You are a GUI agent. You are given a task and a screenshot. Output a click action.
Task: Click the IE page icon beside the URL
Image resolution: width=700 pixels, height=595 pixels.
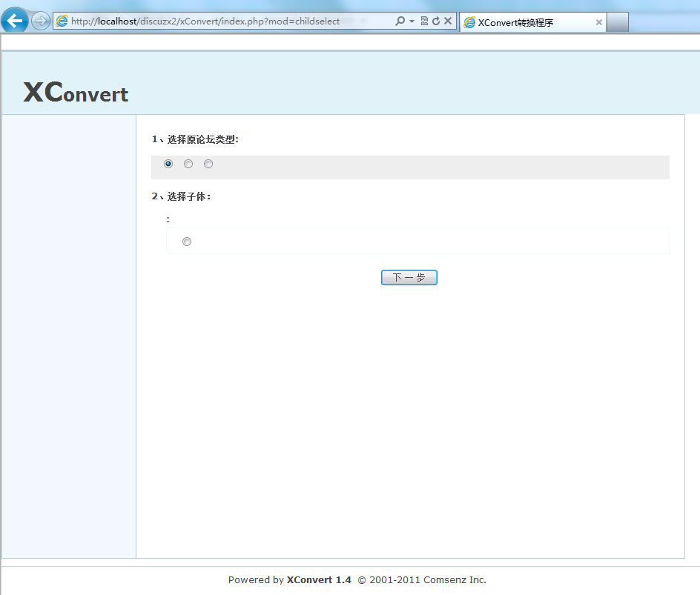tap(62, 21)
